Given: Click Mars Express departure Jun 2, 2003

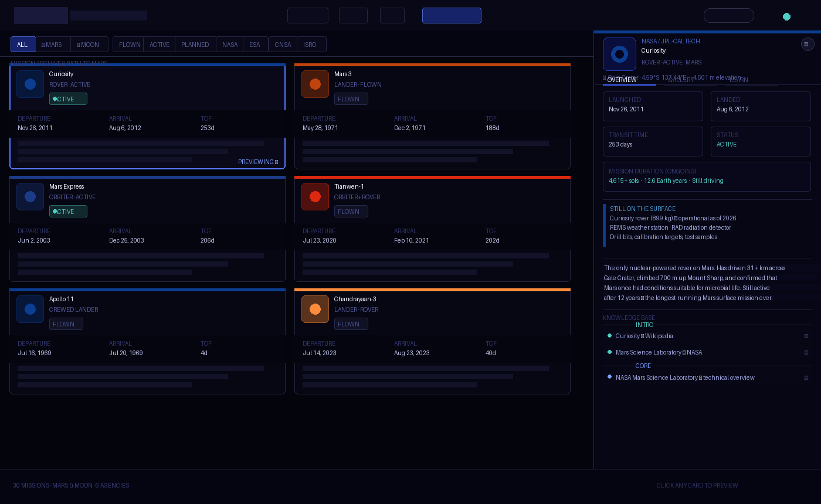Looking at the screenshot, I should tap(34, 240).
